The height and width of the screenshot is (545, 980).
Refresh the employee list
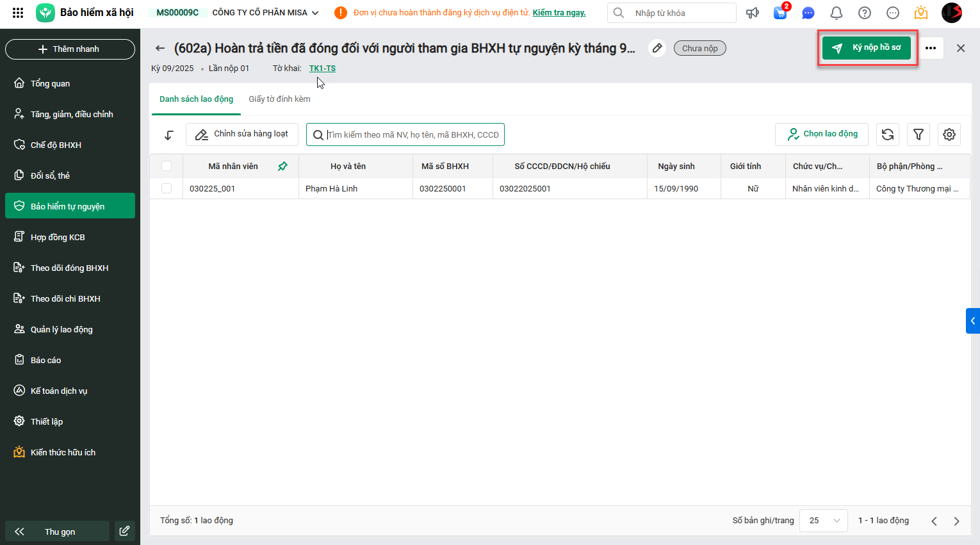coord(888,134)
